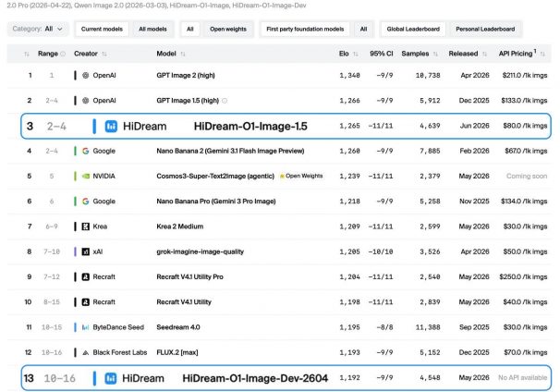Open the Recraft V4.1 Utility Pro model
Image resolution: width=560 pixels, height=392 pixels.
tap(189, 277)
